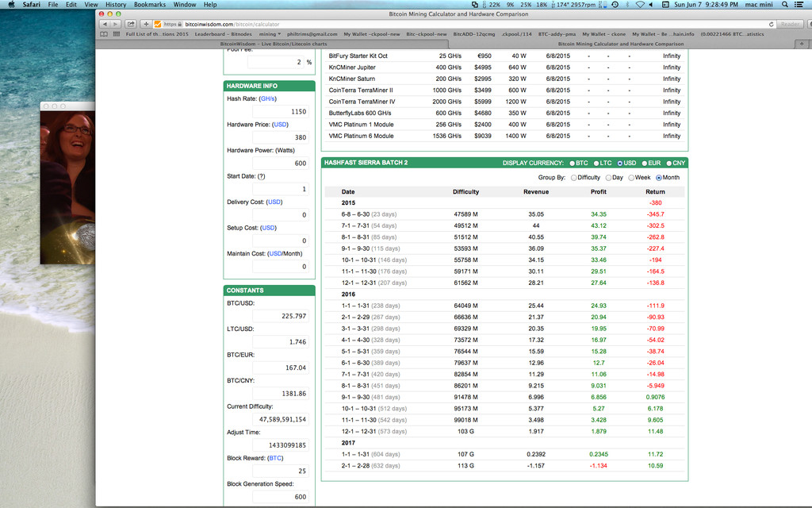812x508 pixels.
Task: Click the Difficulty column header
Action: 465,192
